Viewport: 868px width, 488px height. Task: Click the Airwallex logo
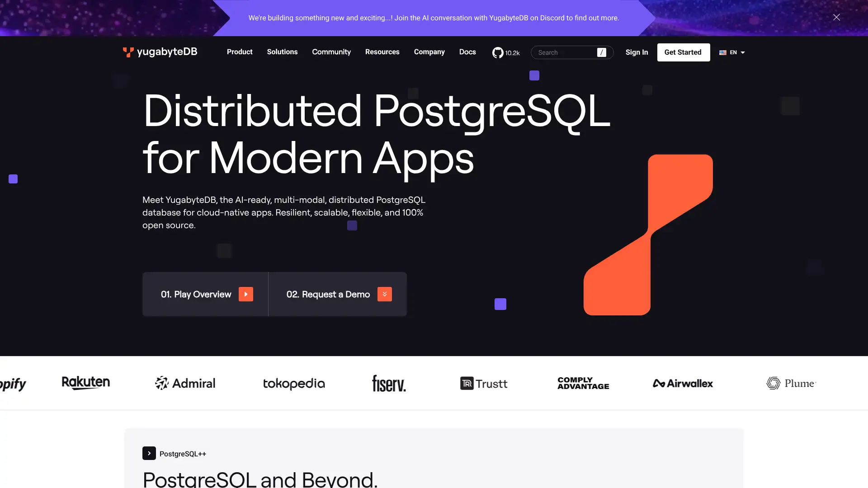pyautogui.click(x=683, y=383)
